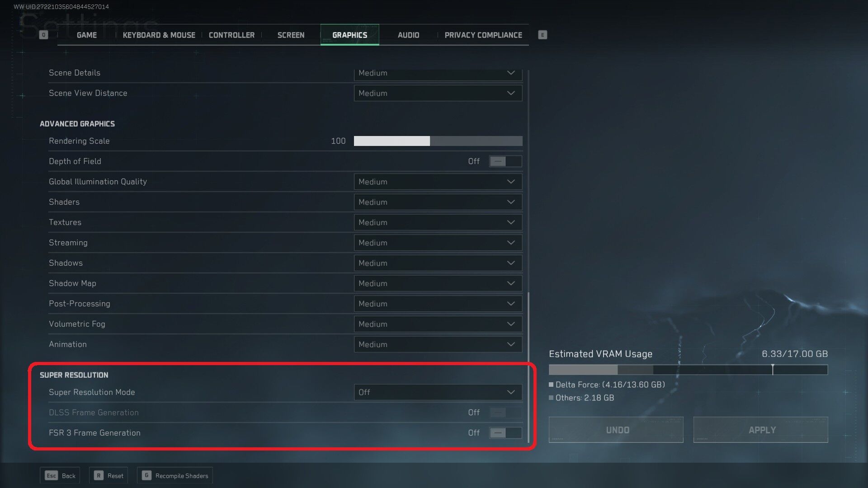Switch to the KEYBOARD & MOUSE tab

tap(159, 35)
